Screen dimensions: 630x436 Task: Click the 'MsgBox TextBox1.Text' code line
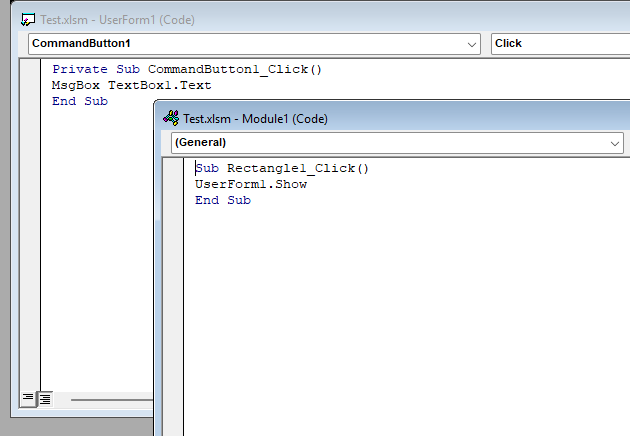click(x=131, y=86)
